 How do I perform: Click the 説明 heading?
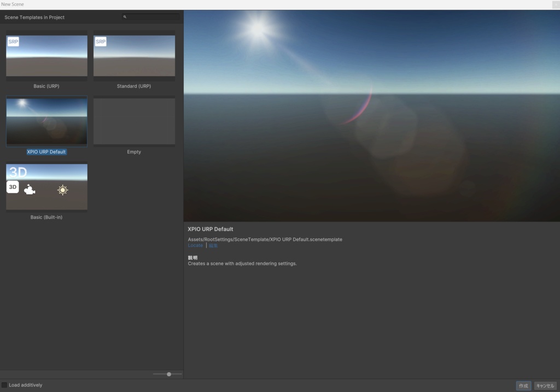(192, 258)
